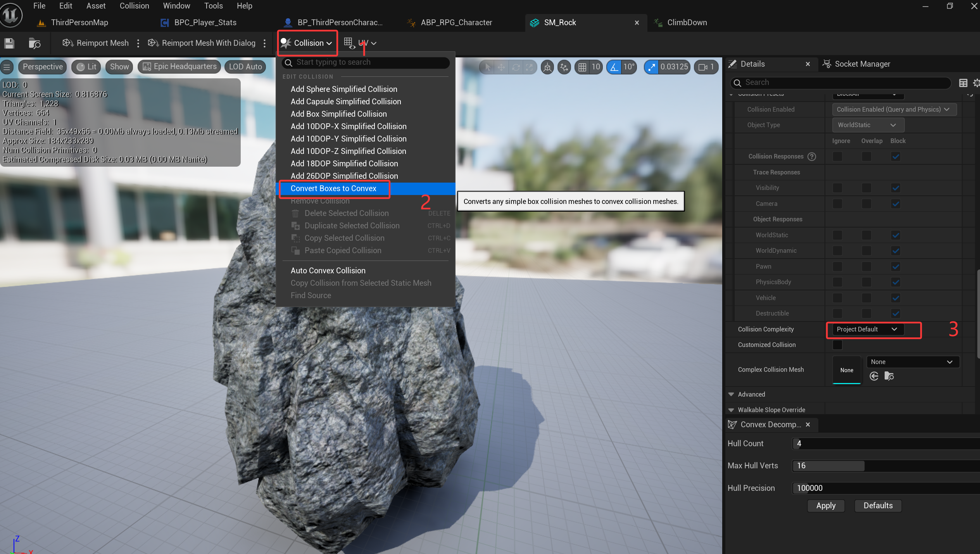
Task: Click the Defaults button
Action: 878,506
